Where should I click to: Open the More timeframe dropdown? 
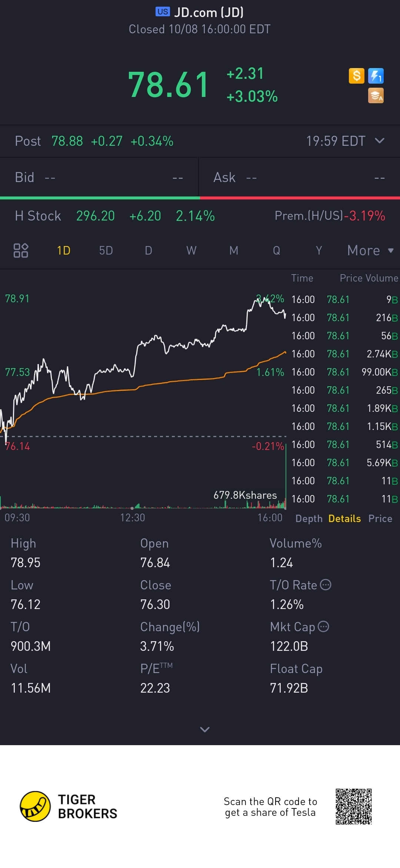click(370, 250)
